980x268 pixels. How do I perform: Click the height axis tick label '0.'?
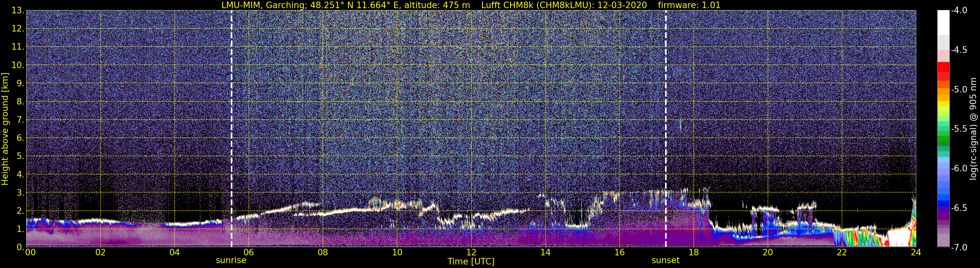(x=20, y=247)
